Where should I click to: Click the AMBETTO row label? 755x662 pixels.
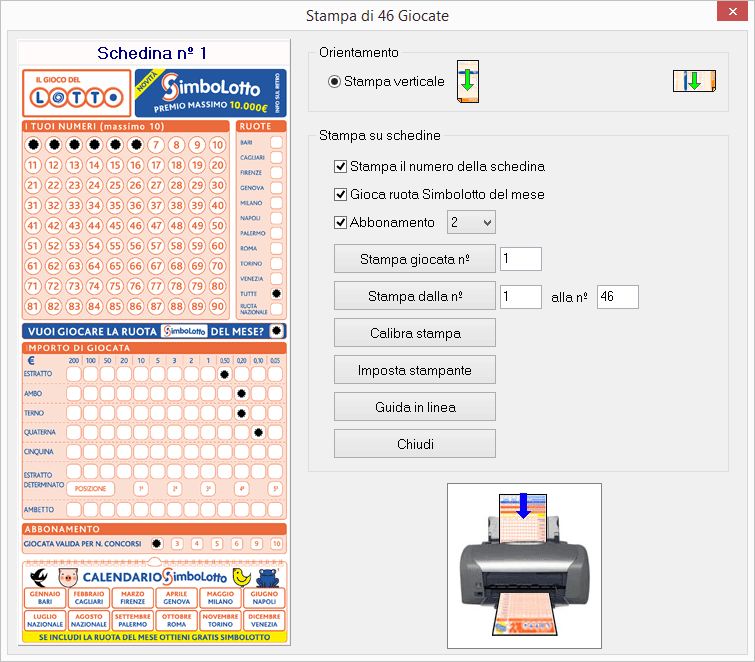39,509
